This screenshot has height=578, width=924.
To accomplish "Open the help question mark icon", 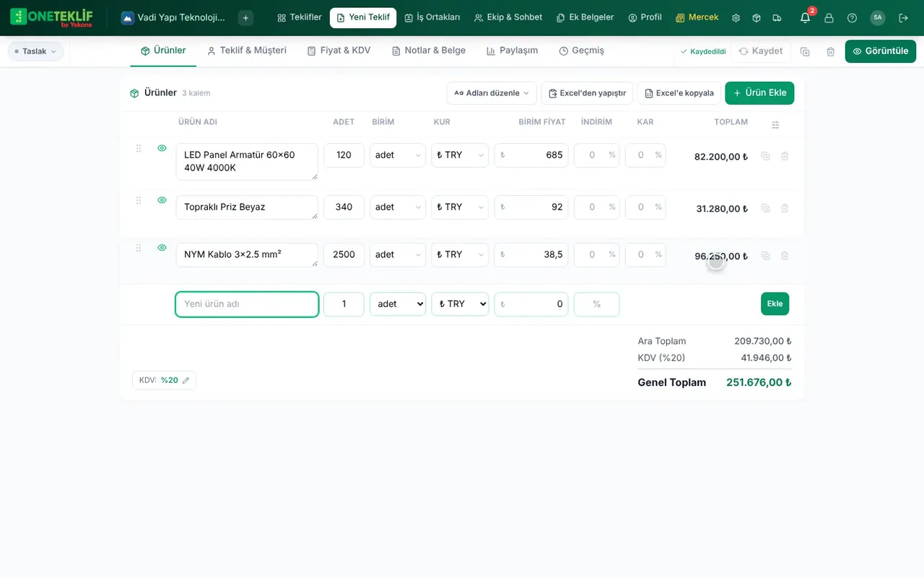I will coord(852,18).
